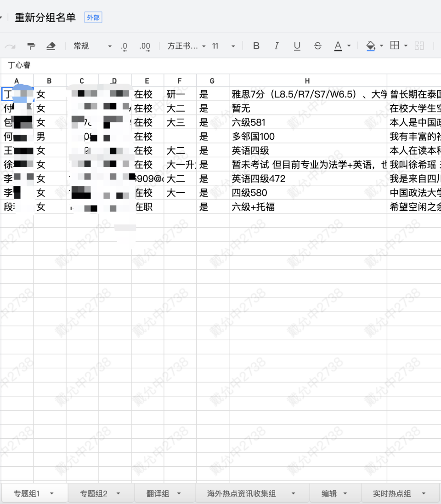Open the font size 11 dropdown
This screenshot has height=504, width=441.
[x=223, y=46]
